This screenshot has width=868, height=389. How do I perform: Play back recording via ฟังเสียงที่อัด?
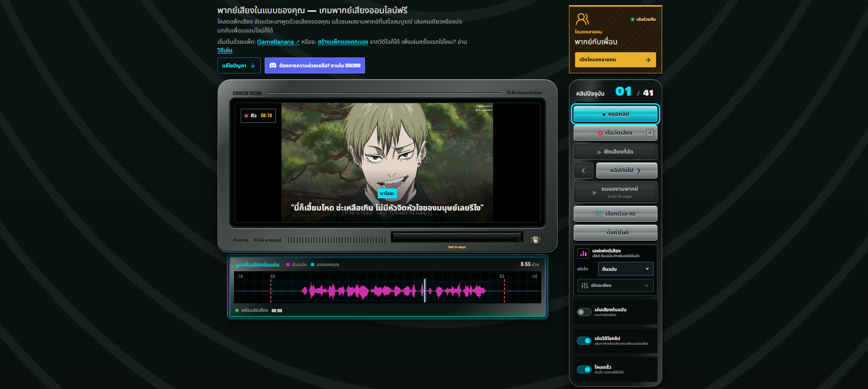click(615, 152)
